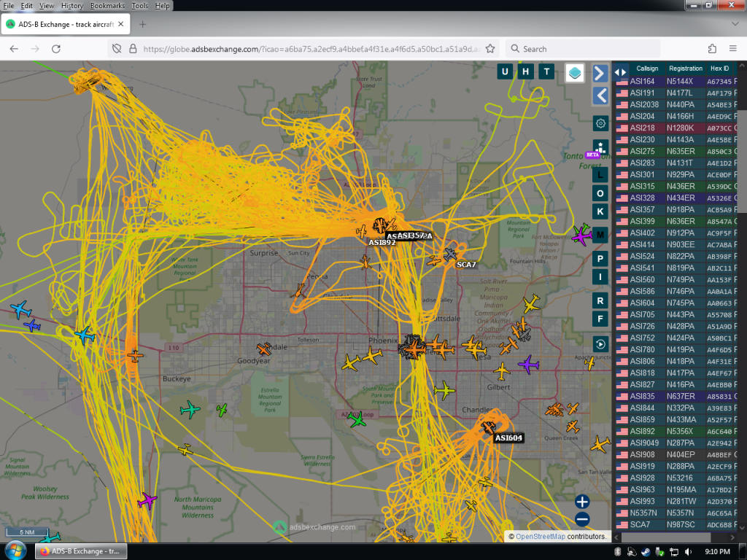Select the ASI328 aircraft table row
Viewport: 747px width, 560px height.
tap(676, 198)
